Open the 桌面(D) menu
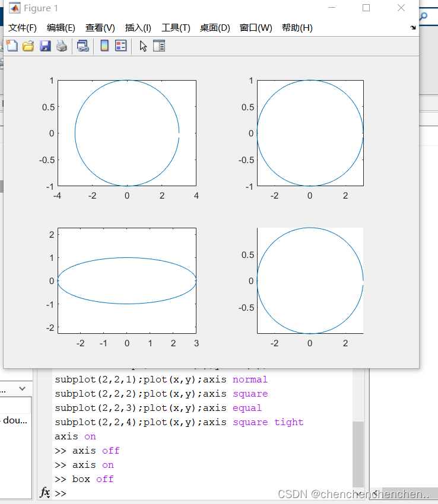Image resolution: width=438 pixels, height=504 pixels. tap(215, 28)
